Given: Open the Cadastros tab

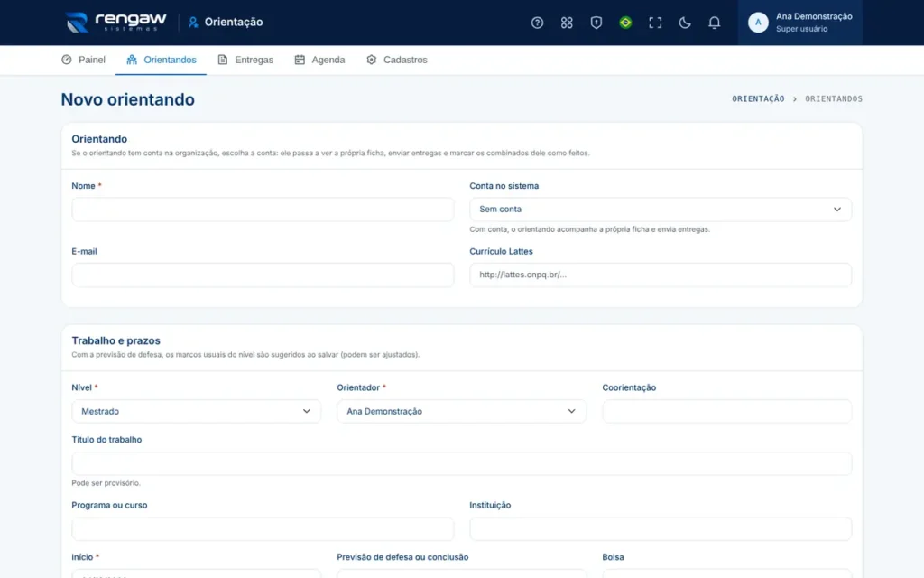Looking at the screenshot, I should [x=397, y=60].
